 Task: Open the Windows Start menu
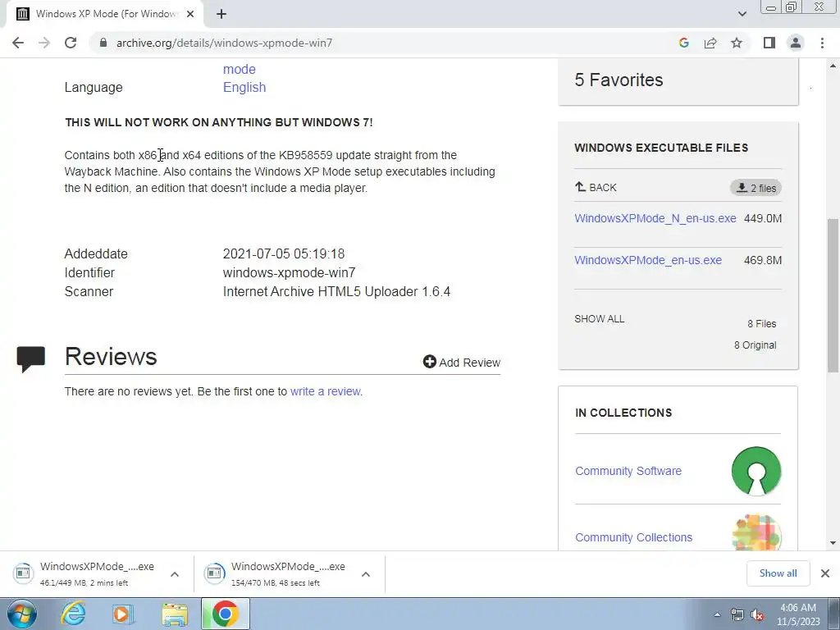click(22, 614)
